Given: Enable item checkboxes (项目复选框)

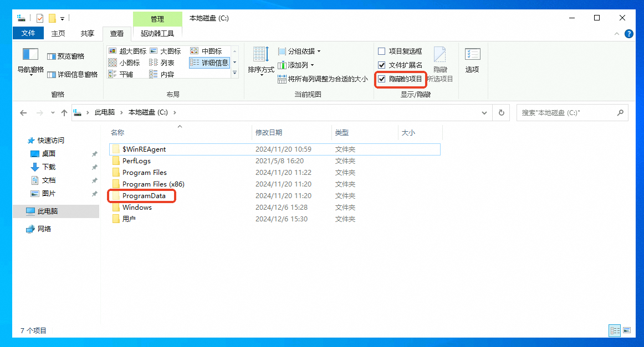Looking at the screenshot, I should [x=381, y=51].
